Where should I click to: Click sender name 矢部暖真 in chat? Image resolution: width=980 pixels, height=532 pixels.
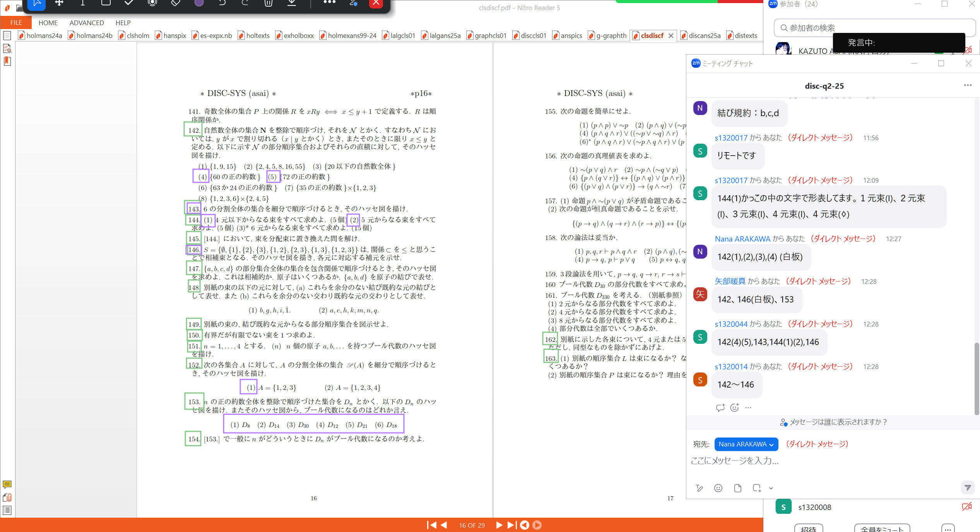tap(730, 281)
